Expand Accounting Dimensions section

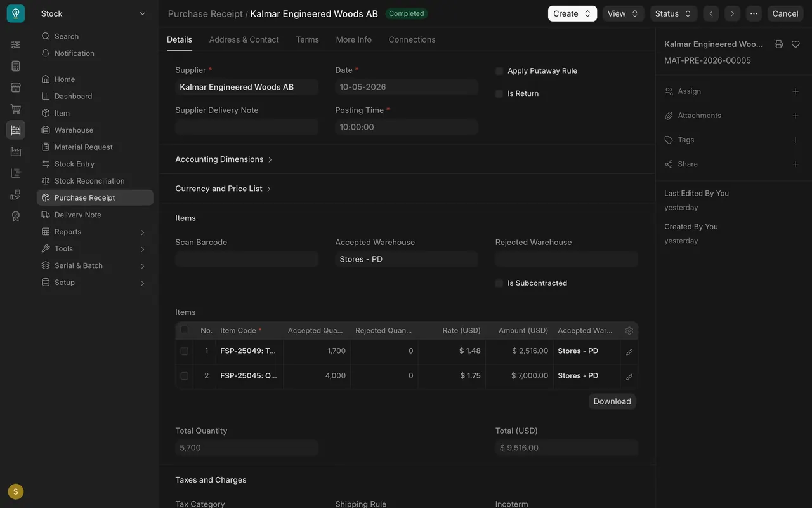coord(224,159)
